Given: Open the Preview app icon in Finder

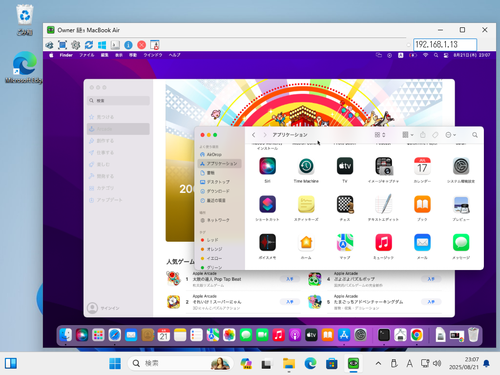Looking at the screenshot, I should pyautogui.click(x=461, y=204).
